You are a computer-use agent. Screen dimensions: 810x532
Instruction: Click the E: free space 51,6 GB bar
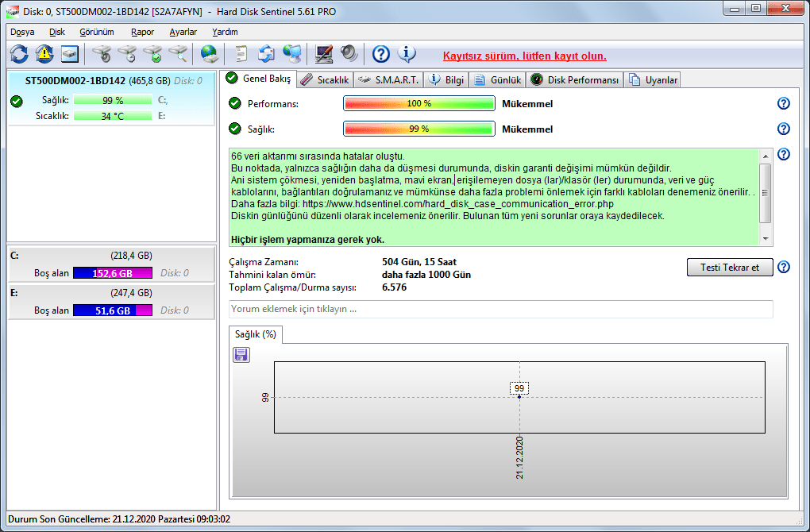click(x=113, y=310)
